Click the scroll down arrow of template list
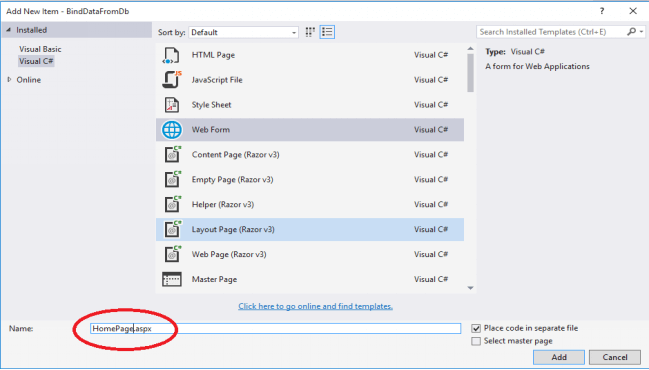The height and width of the screenshot is (370, 649). (470, 288)
